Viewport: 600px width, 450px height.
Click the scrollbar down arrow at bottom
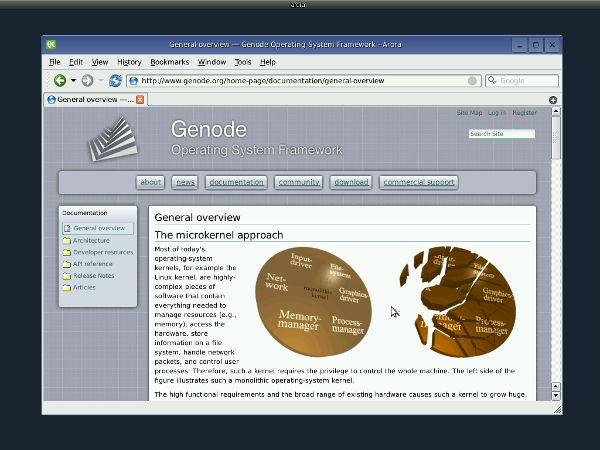click(x=556, y=396)
